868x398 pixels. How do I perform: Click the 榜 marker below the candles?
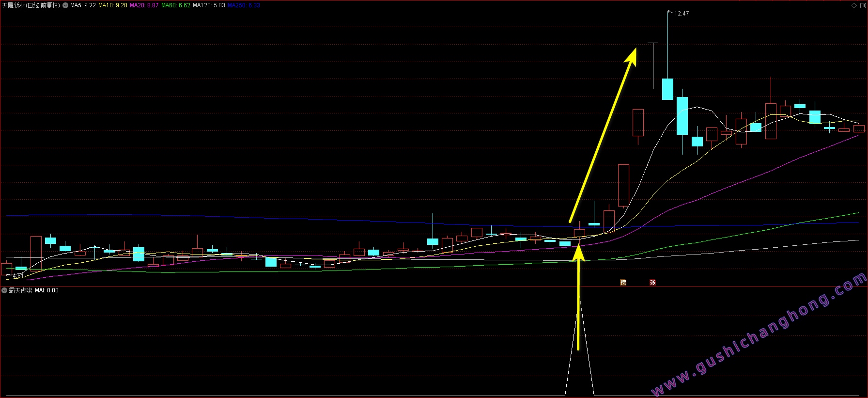pos(623,282)
